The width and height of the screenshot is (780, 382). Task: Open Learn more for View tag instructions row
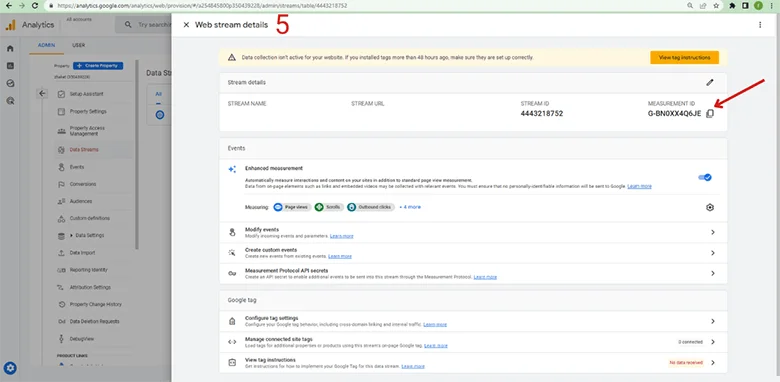[413, 366]
